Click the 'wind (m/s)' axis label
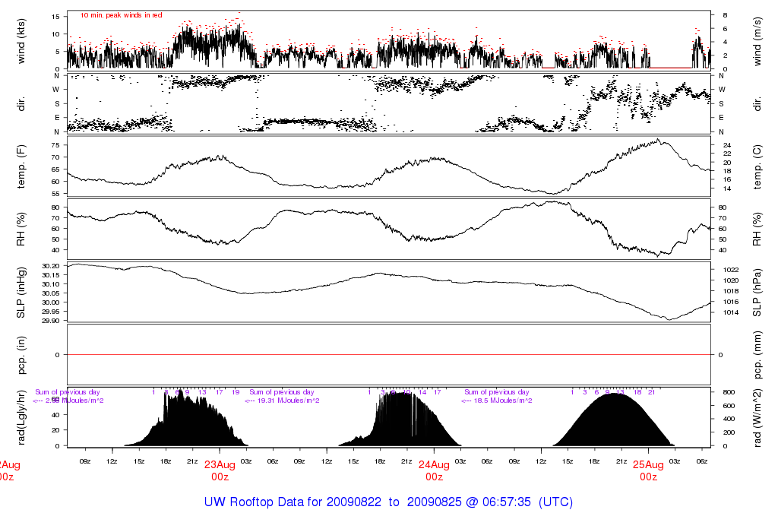Viewport: 778px width, 532px height. 757,41
